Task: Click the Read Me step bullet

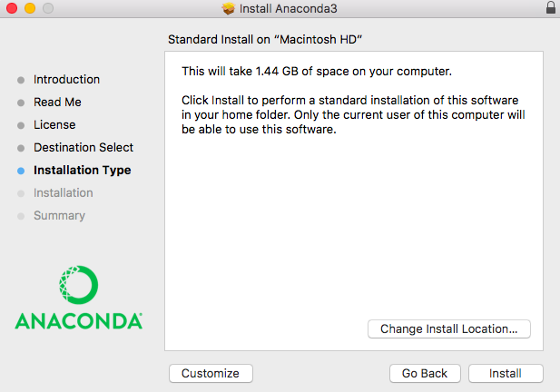Action: click(x=21, y=103)
